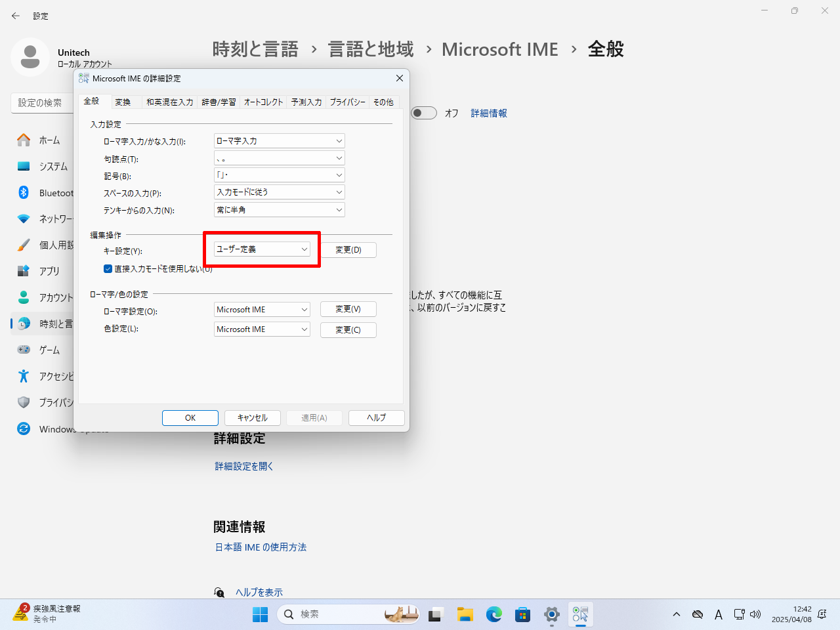Open the 色設定 dropdown
Viewport: 840px width, 630px height.
[x=262, y=329]
